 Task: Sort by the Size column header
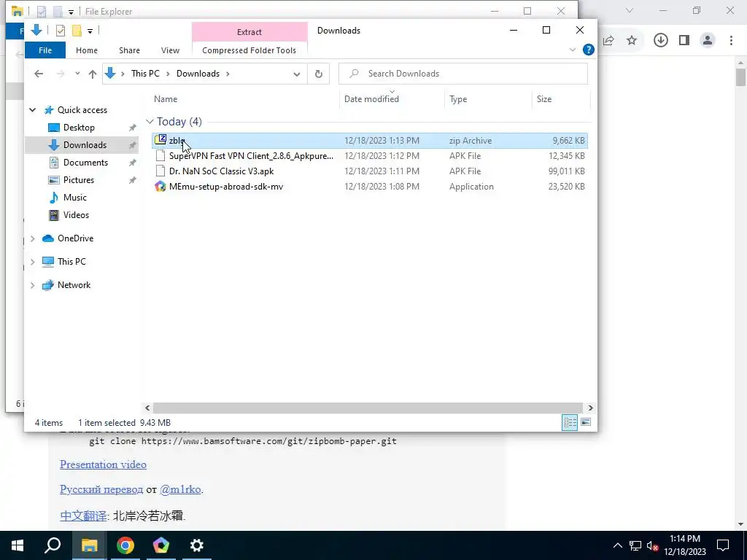click(544, 99)
